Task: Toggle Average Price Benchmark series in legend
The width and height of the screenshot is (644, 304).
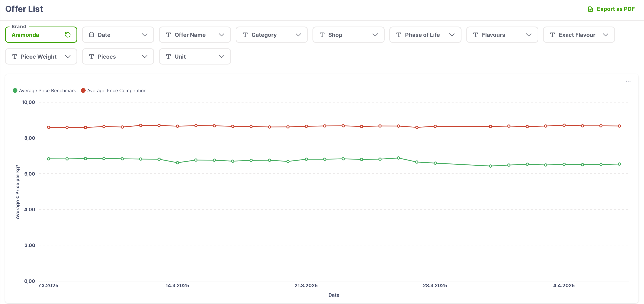Action: point(47,91)
